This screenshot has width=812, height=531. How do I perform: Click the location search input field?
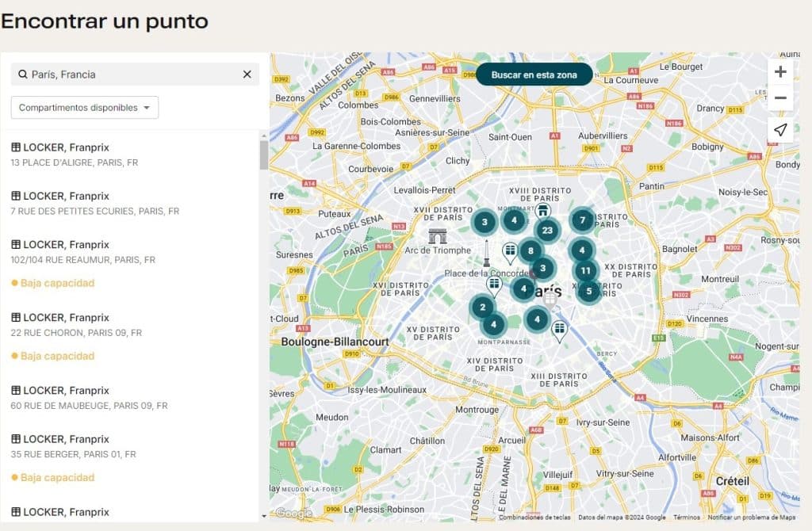(x=135, y=74)
